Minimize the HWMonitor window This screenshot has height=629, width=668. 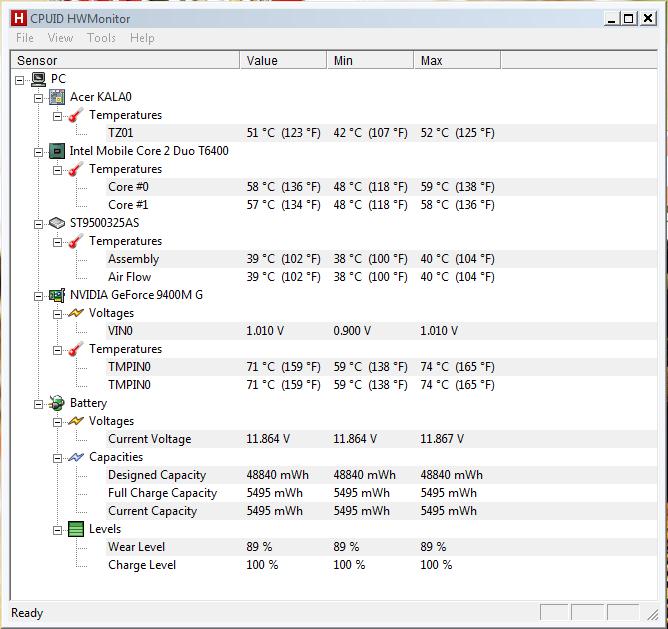(611, 19)
